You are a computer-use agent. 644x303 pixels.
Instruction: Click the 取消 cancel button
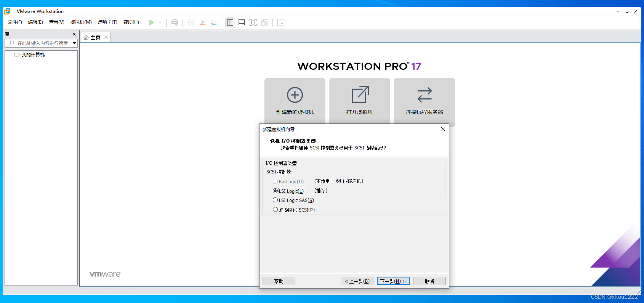point(429,281)
